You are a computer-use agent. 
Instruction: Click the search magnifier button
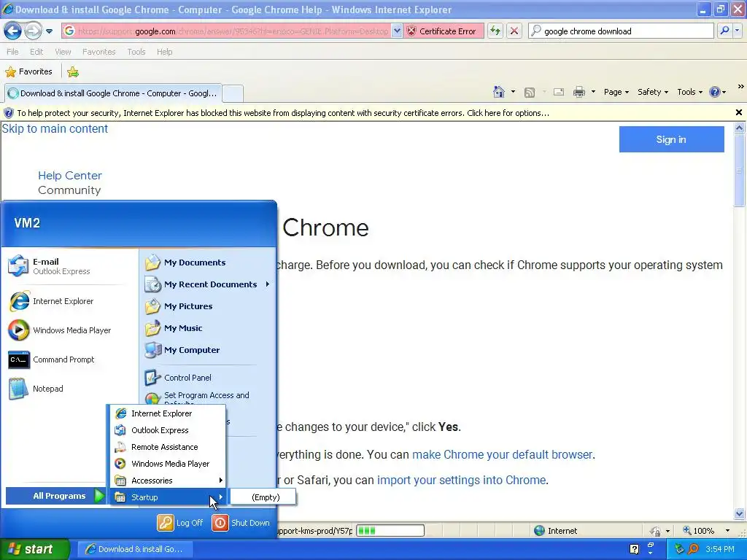click(724, 31)
